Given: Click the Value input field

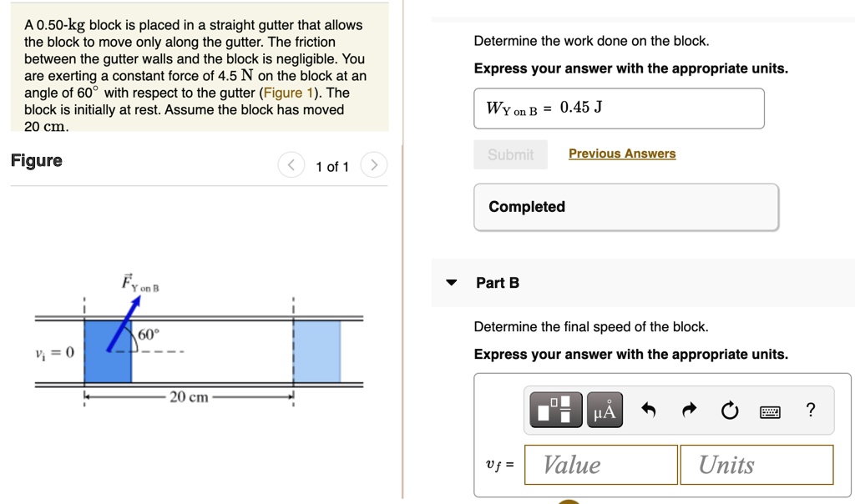Looking at the screenshot, I should pos(601,465).
